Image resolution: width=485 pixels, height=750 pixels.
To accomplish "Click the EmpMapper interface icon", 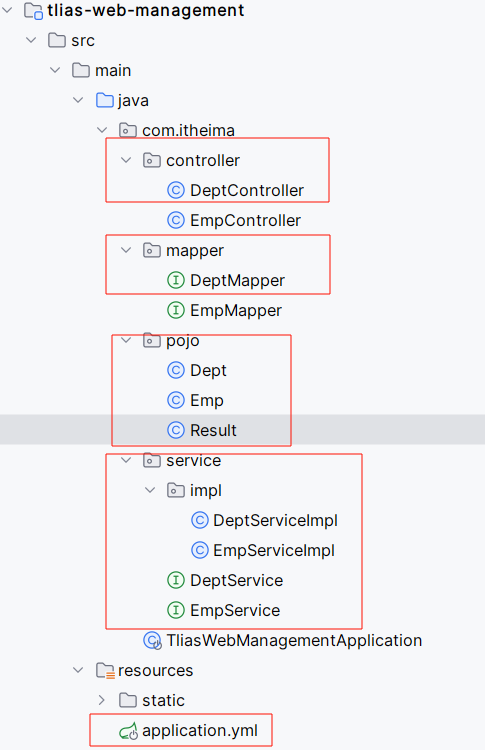I will pos(176,310).
